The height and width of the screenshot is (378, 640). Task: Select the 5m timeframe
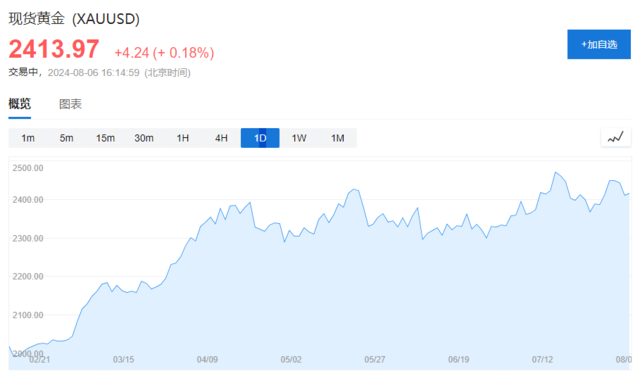pyautogui.click(x=67, y=138)
